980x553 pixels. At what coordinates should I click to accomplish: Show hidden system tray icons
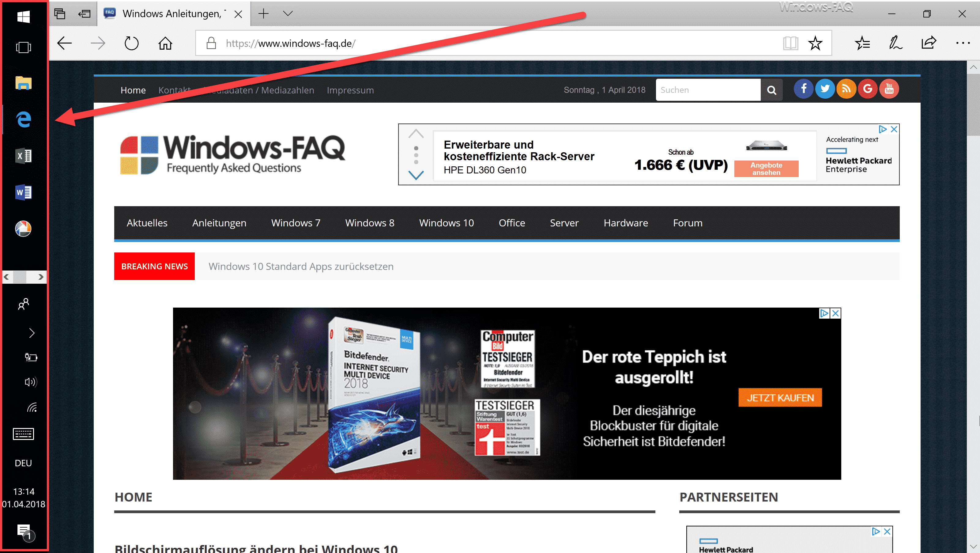click(32, 333)
